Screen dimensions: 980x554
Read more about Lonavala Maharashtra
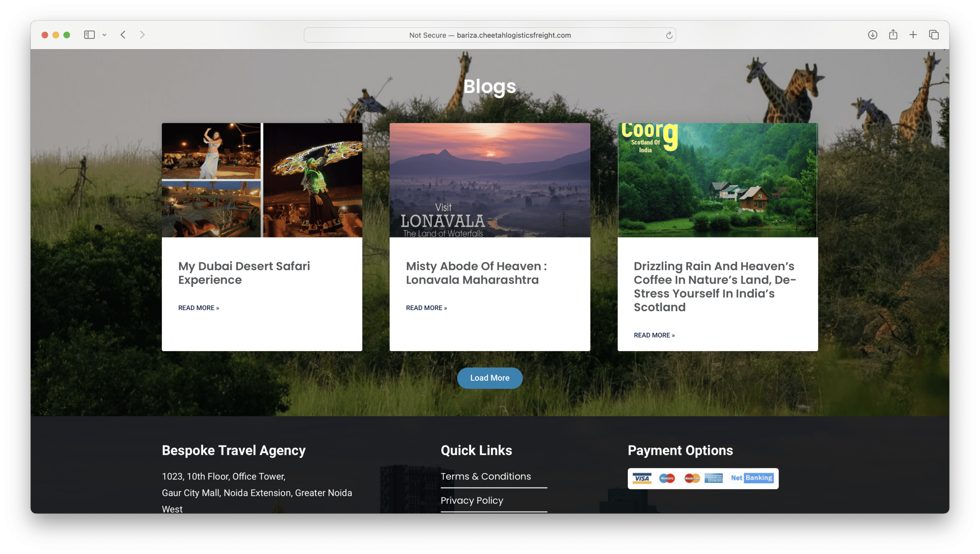[426, 307]
